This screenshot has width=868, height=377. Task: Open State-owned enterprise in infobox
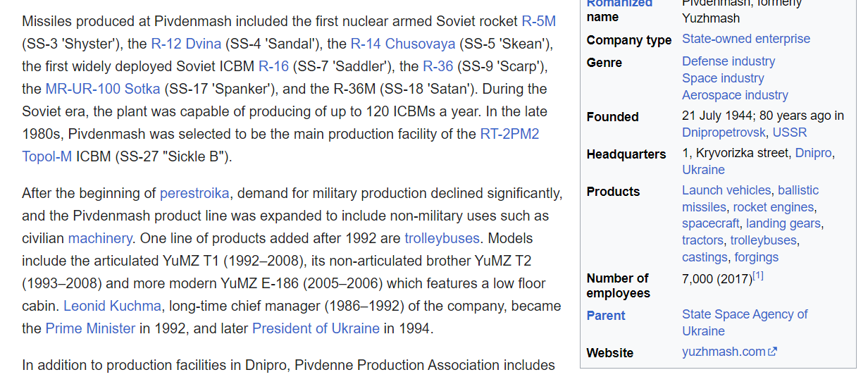(x=746, y=39)
